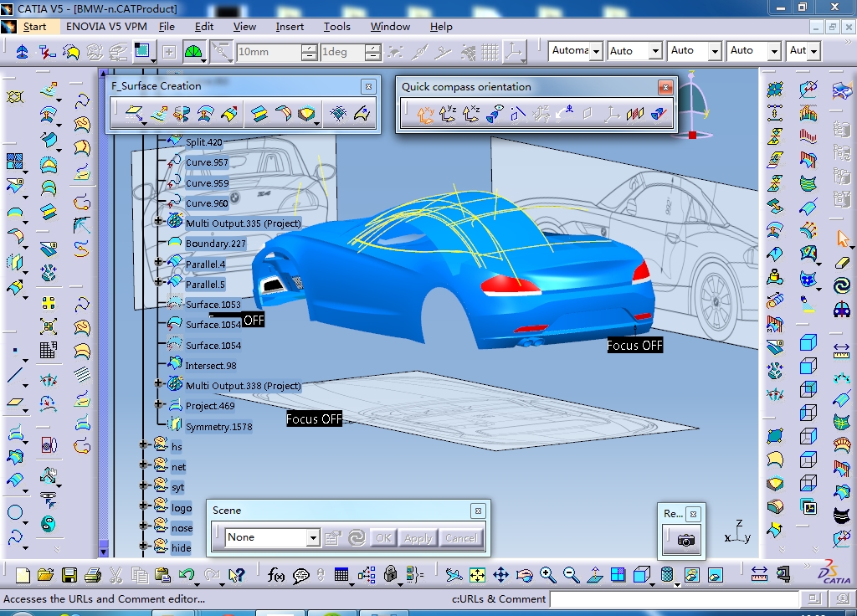The width and height of the screenshot is (857, 616).
Task: Click the Line tool in left toolbar
Action: coord(15,375)
